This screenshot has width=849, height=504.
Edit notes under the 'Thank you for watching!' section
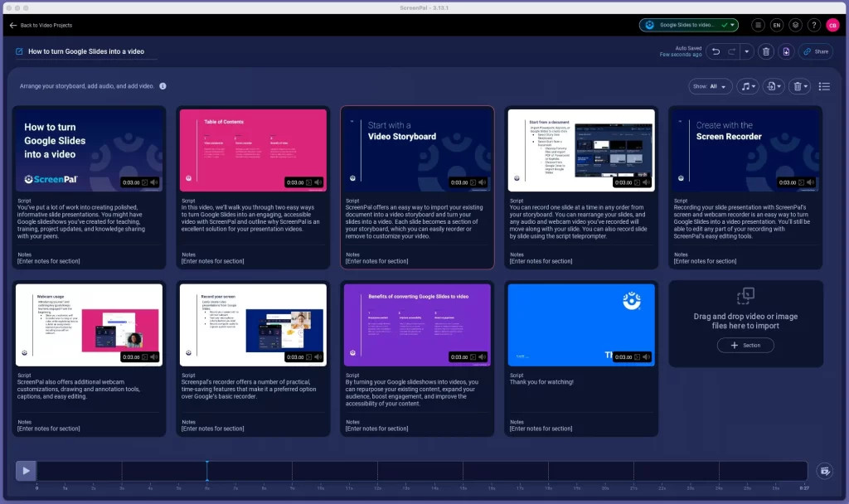click(x=541, y=429)
